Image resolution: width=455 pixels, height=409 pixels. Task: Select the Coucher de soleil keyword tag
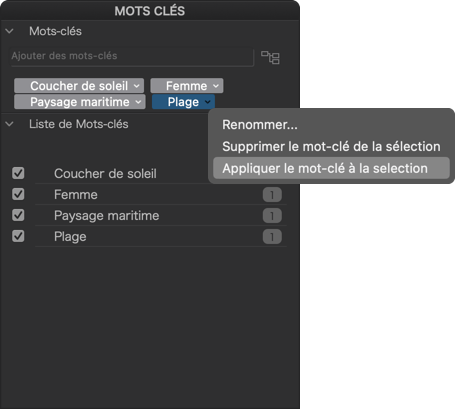79,86
